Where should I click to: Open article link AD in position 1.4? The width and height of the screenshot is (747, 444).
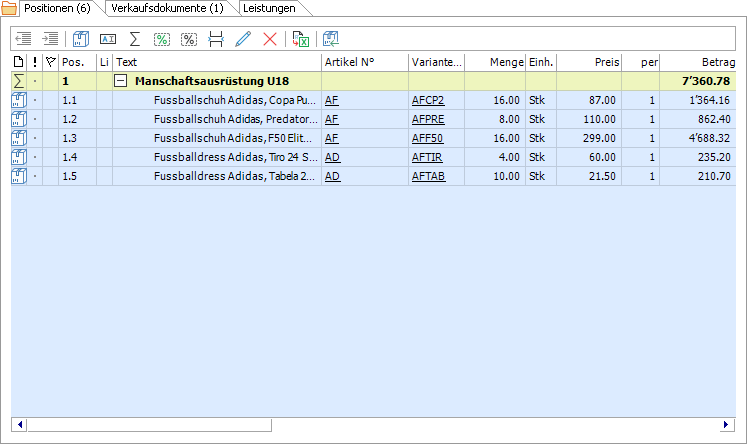(x=332, y=157)
